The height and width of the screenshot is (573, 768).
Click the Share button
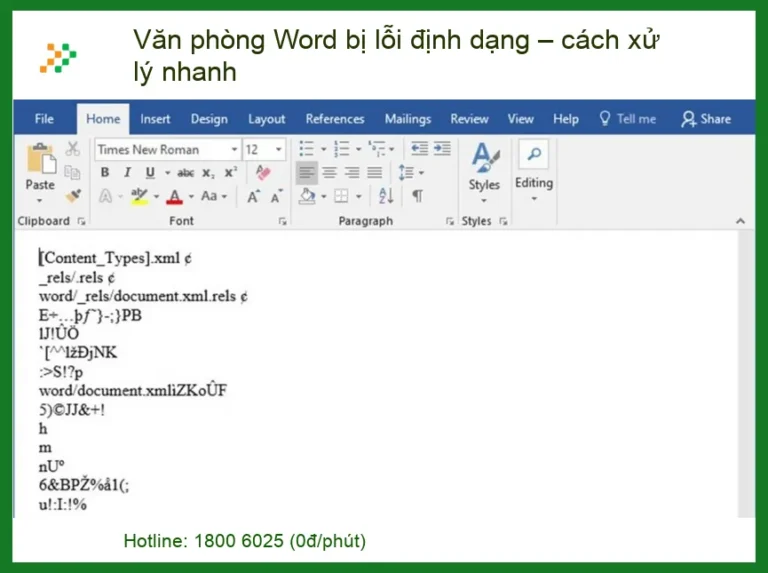(706, 119)
